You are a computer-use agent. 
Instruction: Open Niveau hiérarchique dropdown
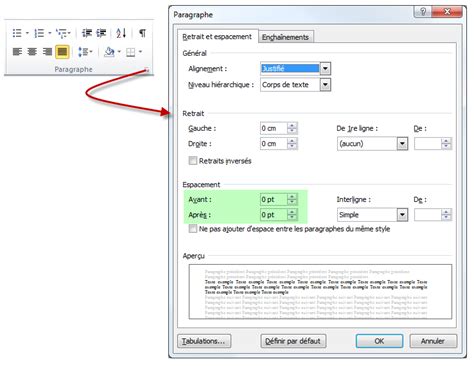click(x=325, y=85)
